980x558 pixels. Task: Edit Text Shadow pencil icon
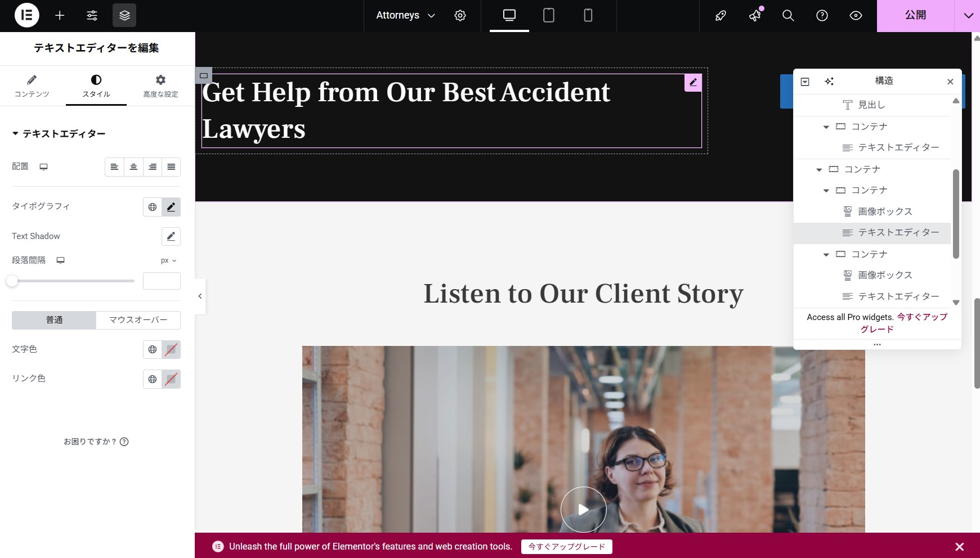click(171, 236)
